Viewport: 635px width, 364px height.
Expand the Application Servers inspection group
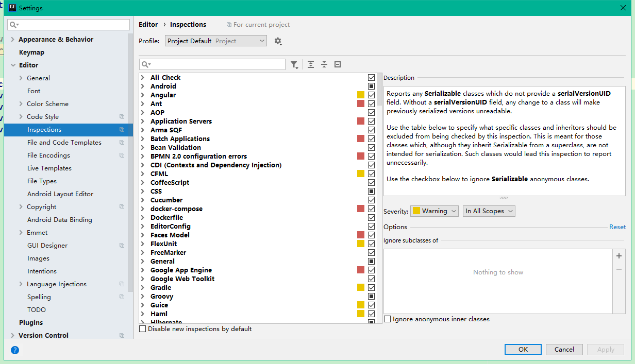pos(143,122)
